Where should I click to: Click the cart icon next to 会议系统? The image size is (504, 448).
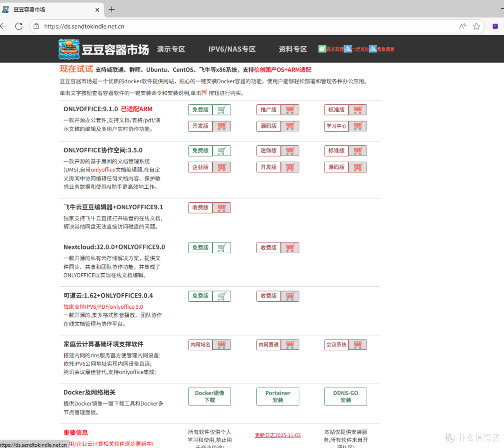pos(358,345)
